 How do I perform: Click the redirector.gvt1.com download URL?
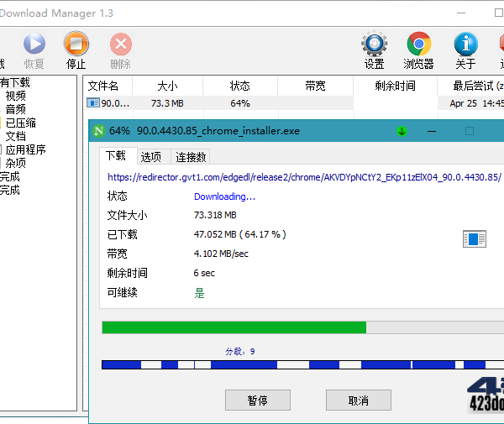tap(304, 177)
